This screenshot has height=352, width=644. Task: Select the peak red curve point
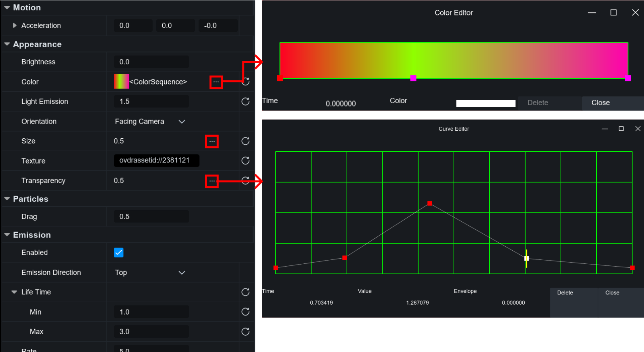pos(430,203)
